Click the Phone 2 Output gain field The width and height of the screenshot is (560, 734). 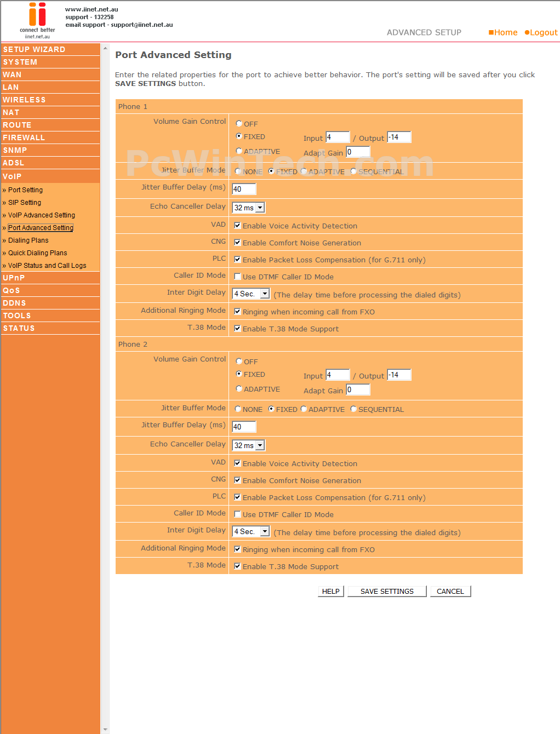point(399,375)
